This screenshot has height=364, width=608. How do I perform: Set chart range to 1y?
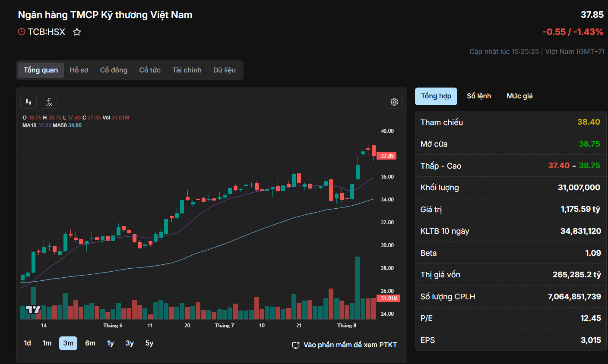tap(111, 343)
